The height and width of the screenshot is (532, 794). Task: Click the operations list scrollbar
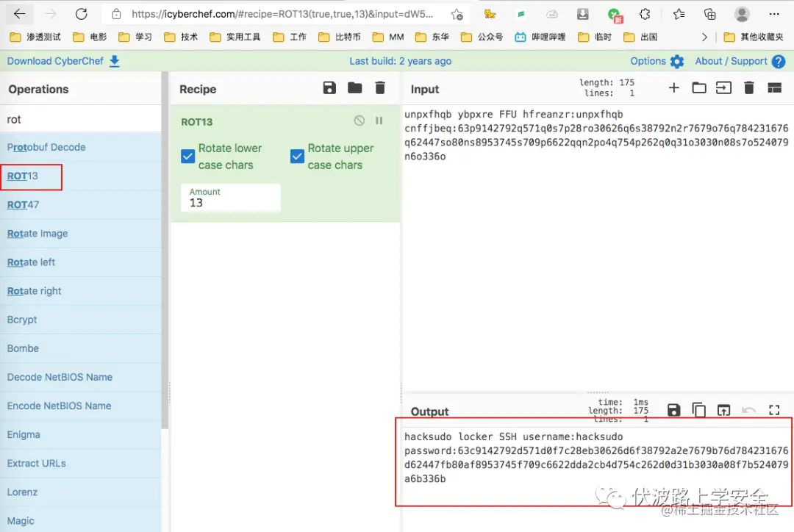[x=165, y=251]
